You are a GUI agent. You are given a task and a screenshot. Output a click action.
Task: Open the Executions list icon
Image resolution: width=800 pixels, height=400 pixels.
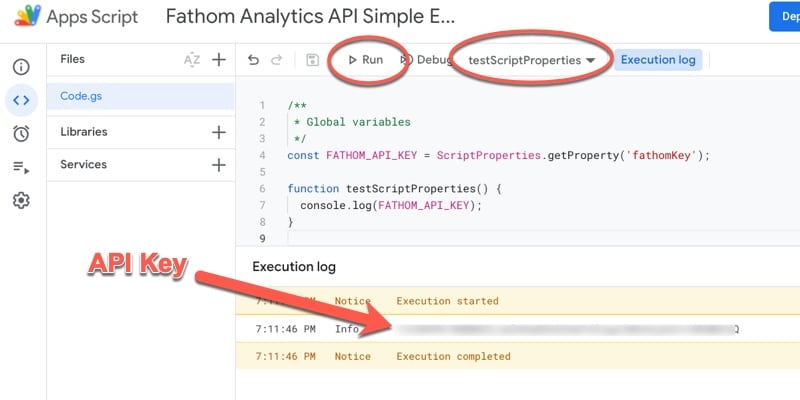coord(21,167)
